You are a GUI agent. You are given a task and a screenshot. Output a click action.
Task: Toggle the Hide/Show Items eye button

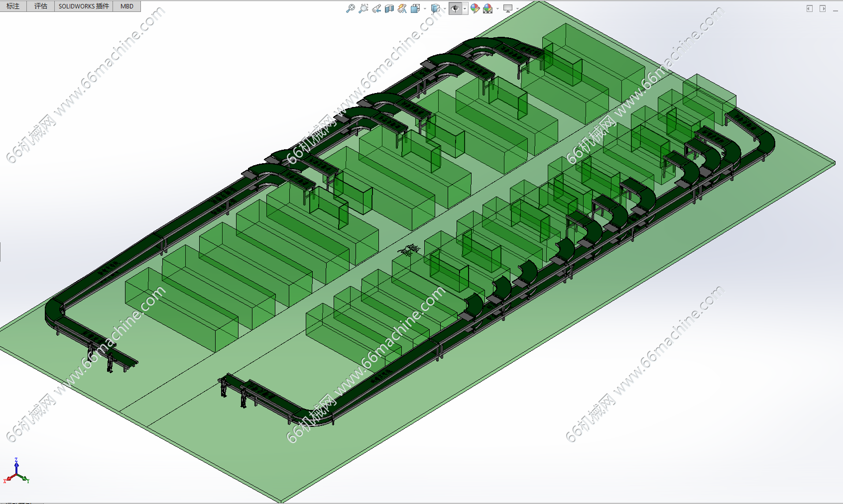[455, 8]
